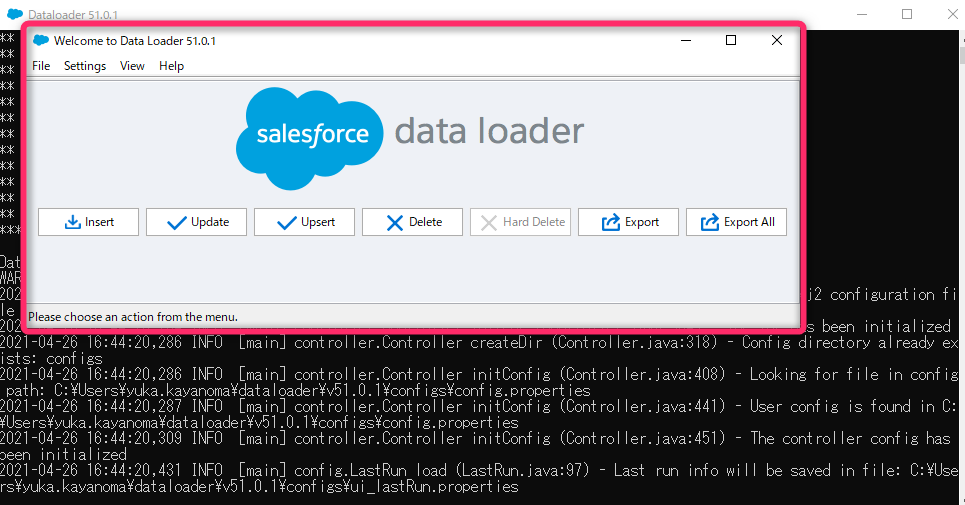Screen dimensions: 965x505
Task: Click the status text 'Please choose an action from the menu.'
Action: 133,317
